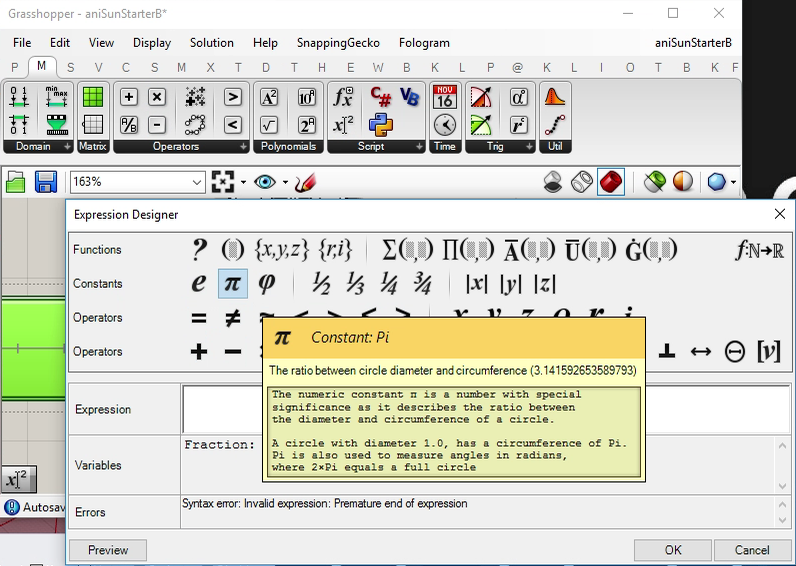Expand the Domain panel
796x566 pixels.
(x=38, y=146)
